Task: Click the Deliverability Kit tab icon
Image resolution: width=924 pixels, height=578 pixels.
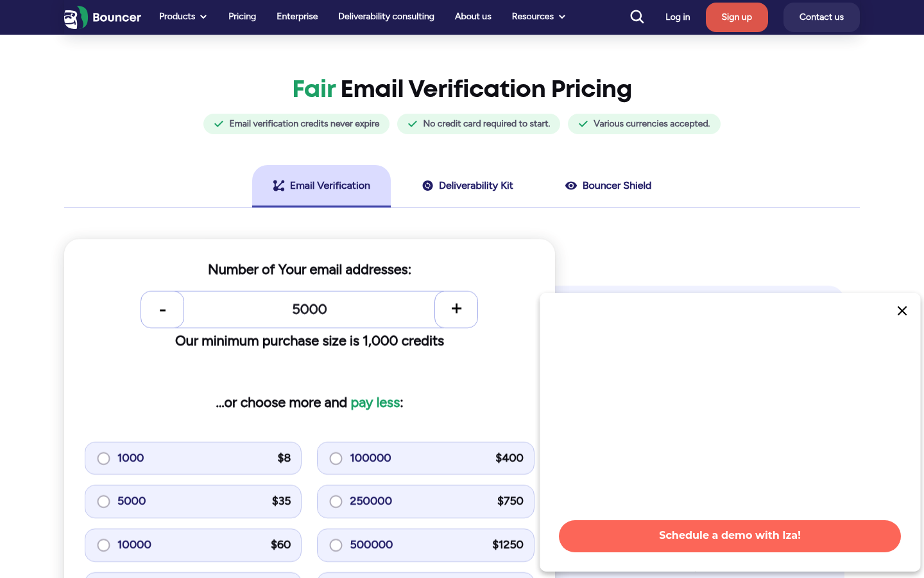Action: click(428, 186)
